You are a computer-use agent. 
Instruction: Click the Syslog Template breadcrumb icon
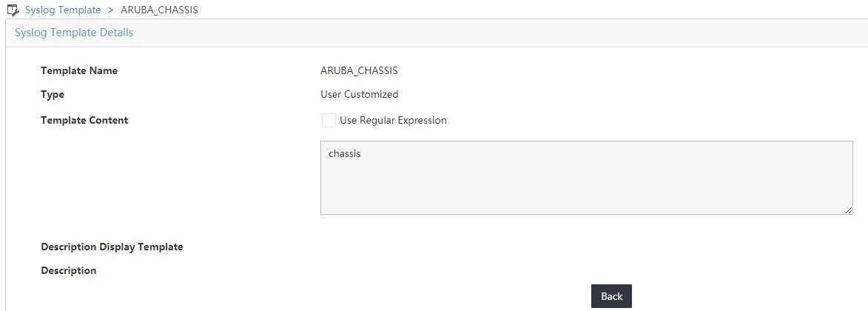pos(13,10)
